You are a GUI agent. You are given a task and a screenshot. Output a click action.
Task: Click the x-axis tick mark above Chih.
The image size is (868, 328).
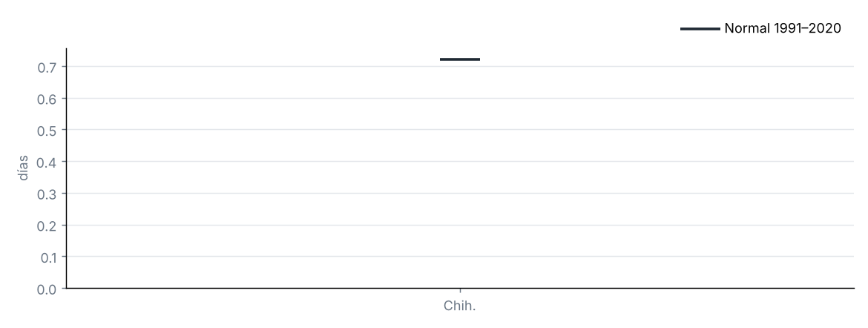click(460, 291)
